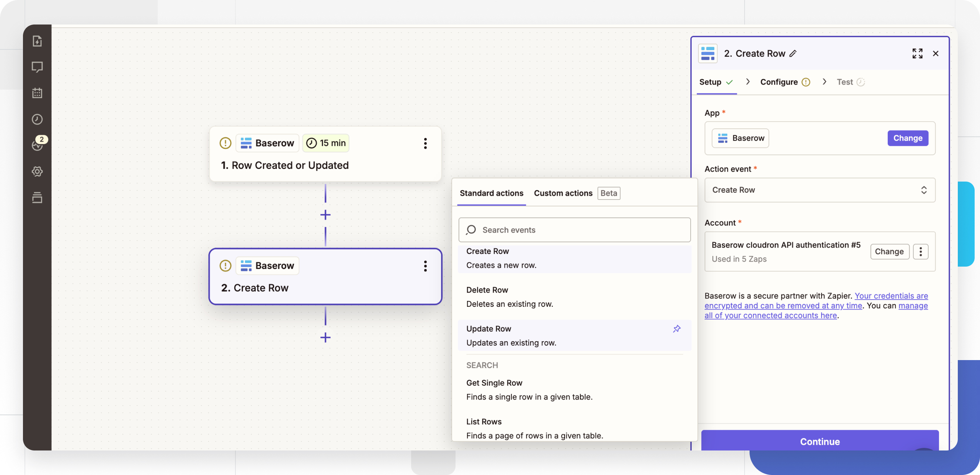Click pencil icon to rename Create Row step
The image size is (980, 475).
793,54
